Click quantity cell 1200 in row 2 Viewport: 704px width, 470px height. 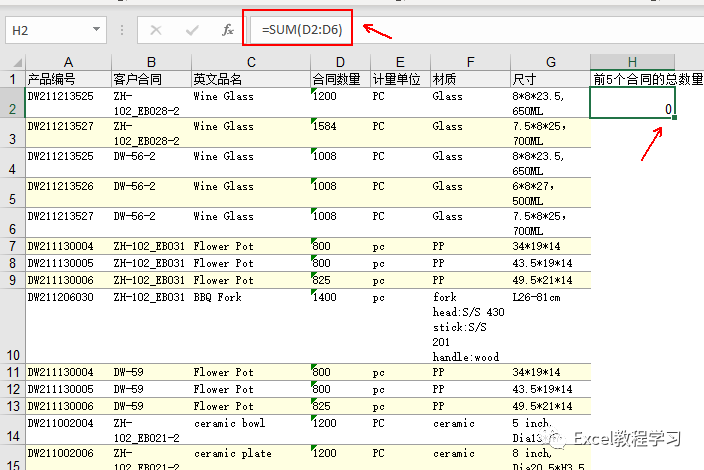pos(340,103)
